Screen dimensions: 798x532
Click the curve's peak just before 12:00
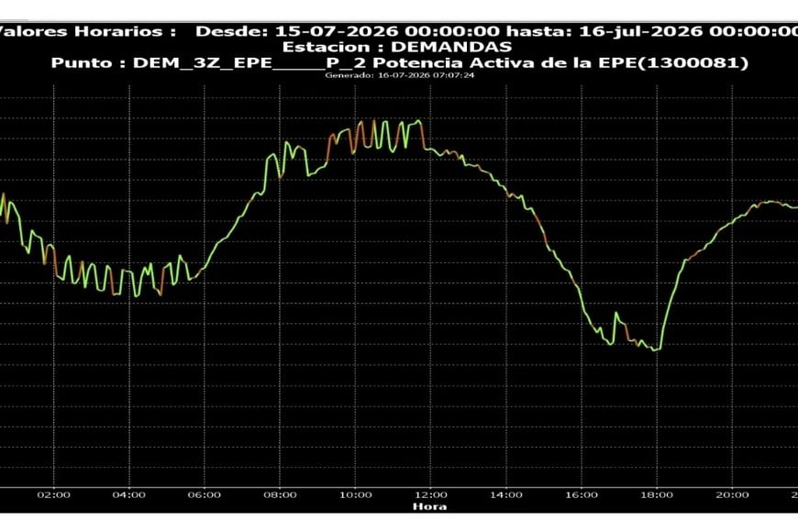pyautogui.click(x=418, y=121)
